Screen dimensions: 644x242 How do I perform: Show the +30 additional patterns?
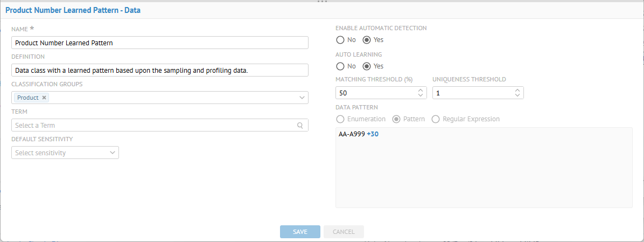373,134
